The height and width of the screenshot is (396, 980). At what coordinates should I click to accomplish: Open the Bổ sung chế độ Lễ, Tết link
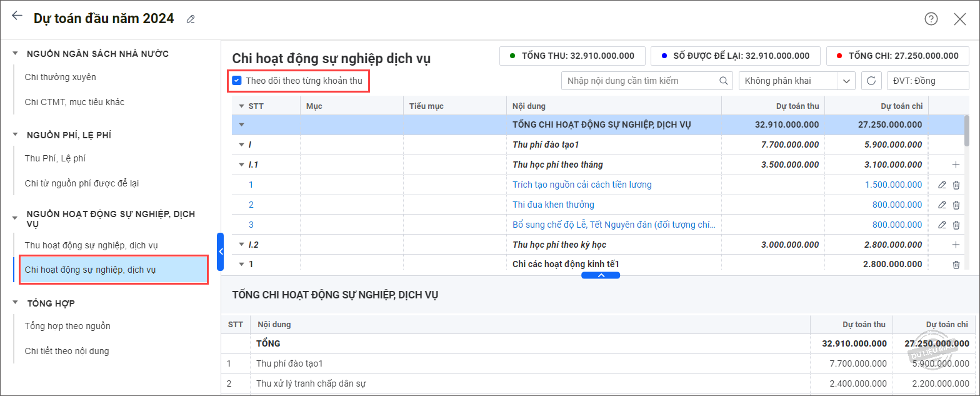tap(613, 225)
